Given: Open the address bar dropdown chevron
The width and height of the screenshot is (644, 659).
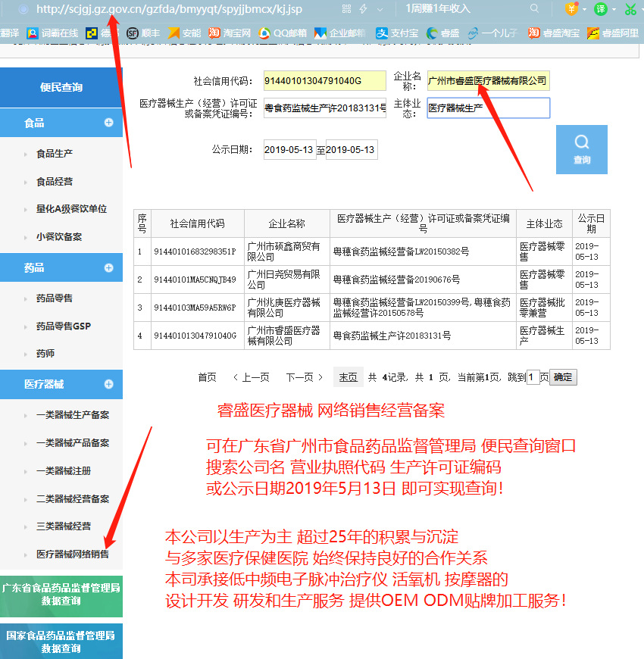Looking at the screenshot, I should (380, 9).
